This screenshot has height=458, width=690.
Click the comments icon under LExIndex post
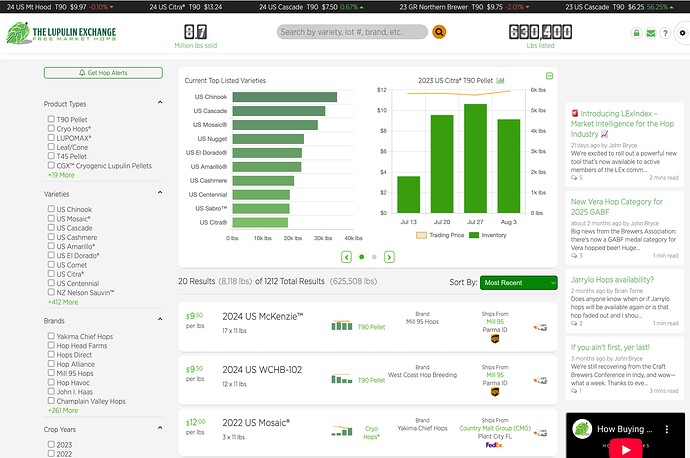click(574, 178)
